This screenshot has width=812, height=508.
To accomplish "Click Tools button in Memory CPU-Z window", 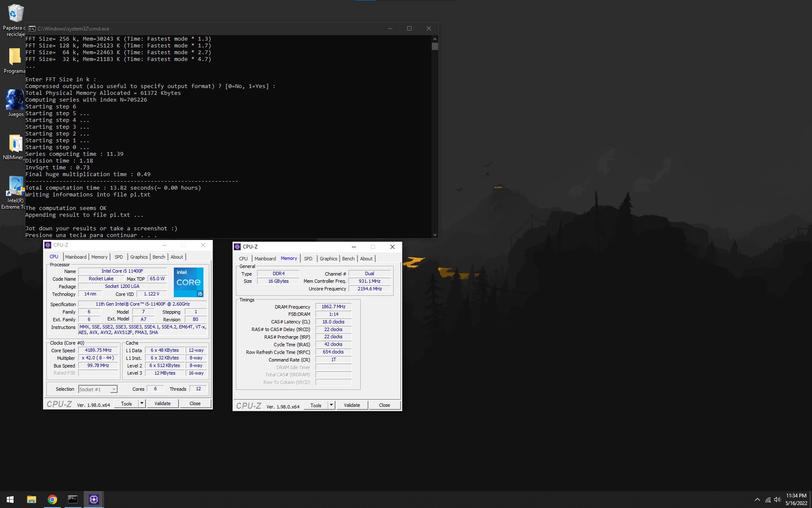I will (316, 406).
